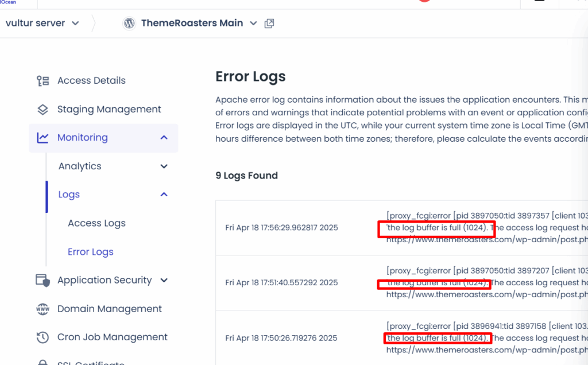Select the Staging Management layers icon

42,109
